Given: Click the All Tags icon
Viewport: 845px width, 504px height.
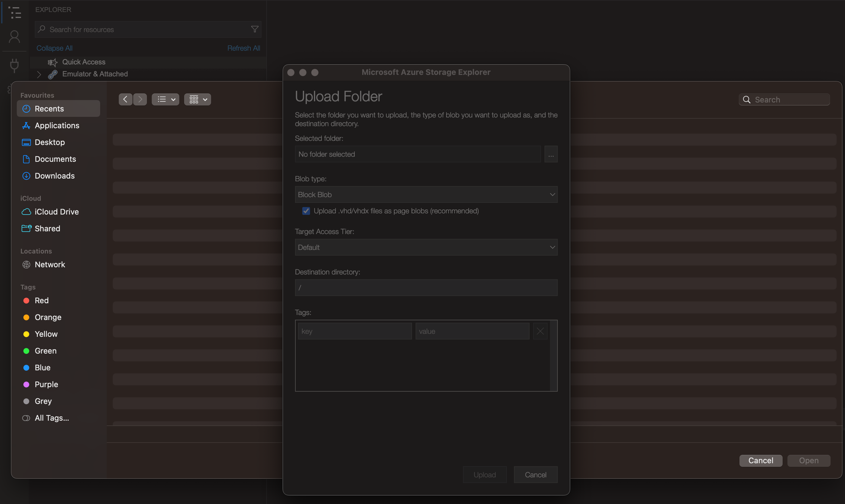Looking at the screenshot, I should click(26, 418).
